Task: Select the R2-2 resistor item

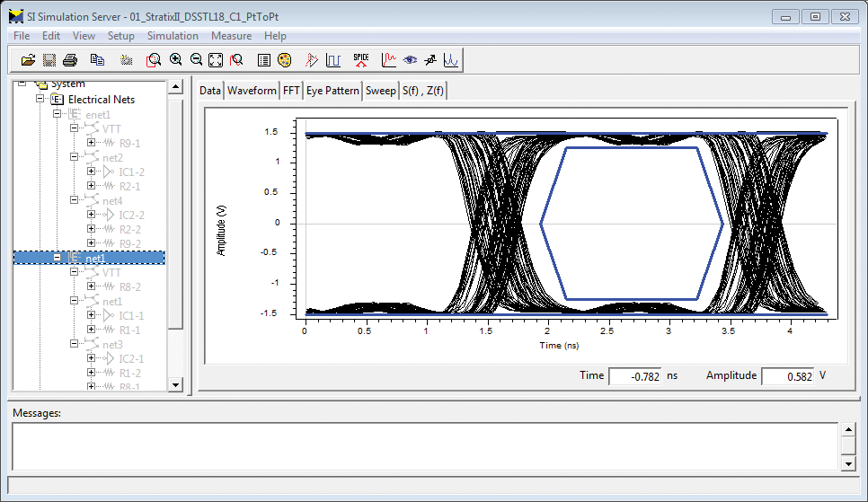Action: tap(129, 230)
